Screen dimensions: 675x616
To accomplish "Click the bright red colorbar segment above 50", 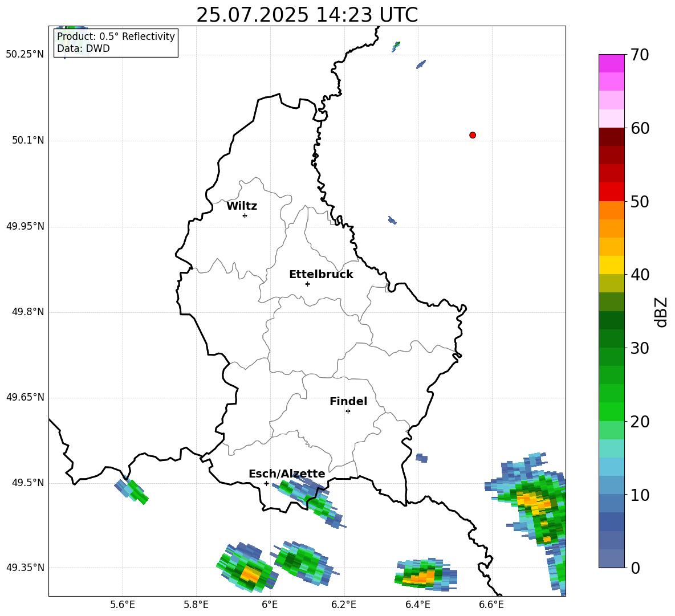I will click(612, 192).
